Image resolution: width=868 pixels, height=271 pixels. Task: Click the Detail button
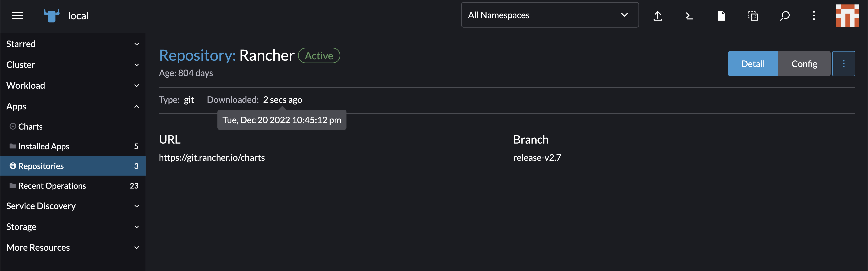[753, 63]
